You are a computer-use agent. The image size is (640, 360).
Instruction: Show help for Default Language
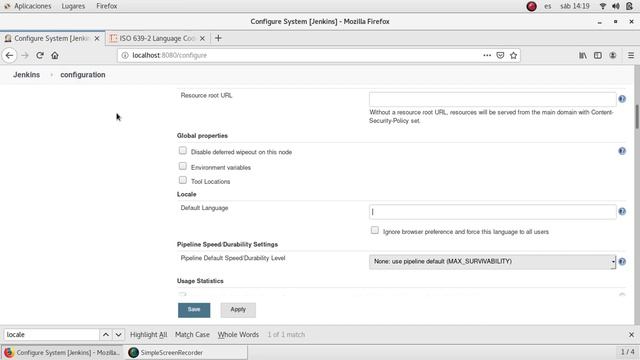click(622, 211)
